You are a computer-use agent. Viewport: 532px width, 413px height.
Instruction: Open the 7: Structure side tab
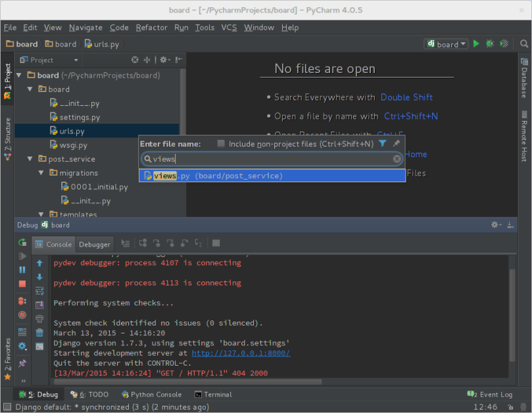tap(7, 139)
